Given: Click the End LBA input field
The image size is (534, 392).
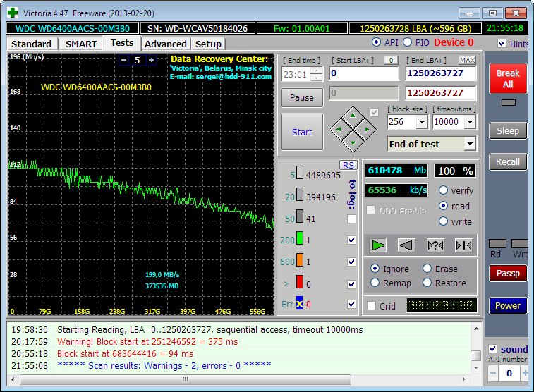Looking at the screenshot, I should click(x=440, y=73).
